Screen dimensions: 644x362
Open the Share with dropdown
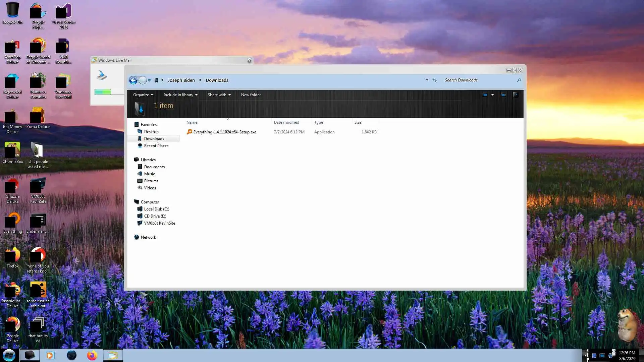219,95
